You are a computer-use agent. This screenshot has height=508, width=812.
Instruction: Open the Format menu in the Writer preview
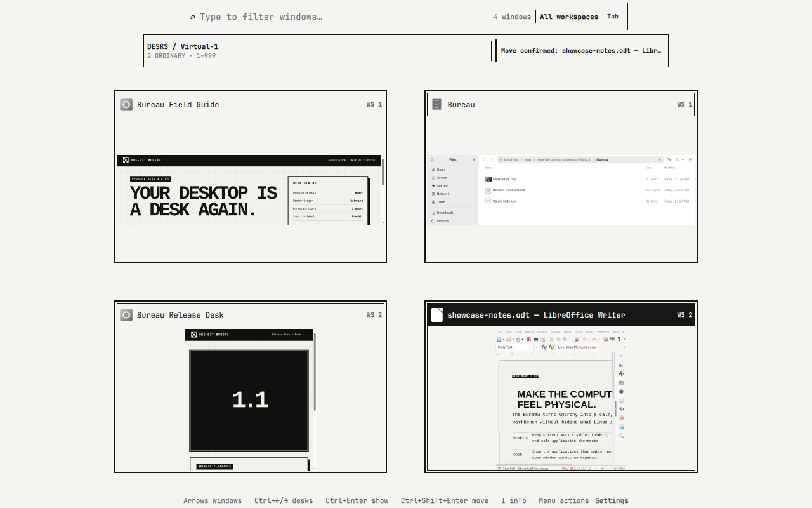(542, 332)
